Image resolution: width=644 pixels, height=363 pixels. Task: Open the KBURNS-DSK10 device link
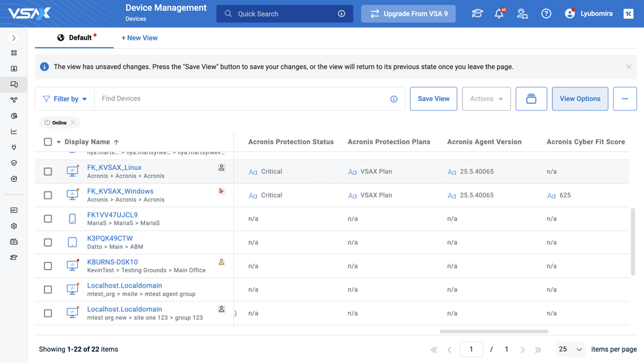point(112,262)
